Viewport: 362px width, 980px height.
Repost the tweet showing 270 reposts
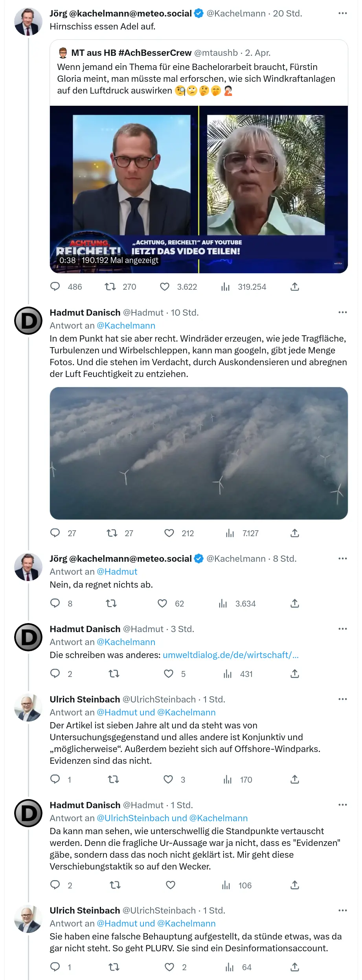pyautogui.click(x=110, y=287)
